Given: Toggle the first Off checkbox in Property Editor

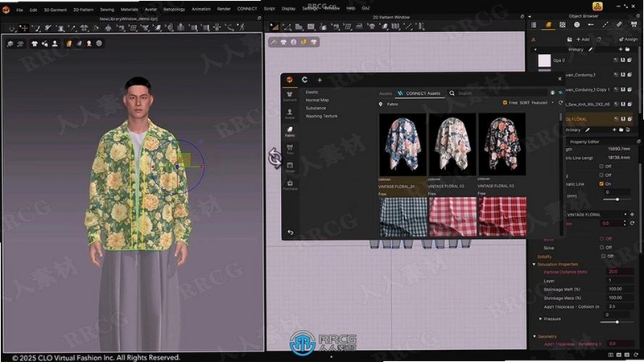Looking at the screenshot, I should [601, 167].
